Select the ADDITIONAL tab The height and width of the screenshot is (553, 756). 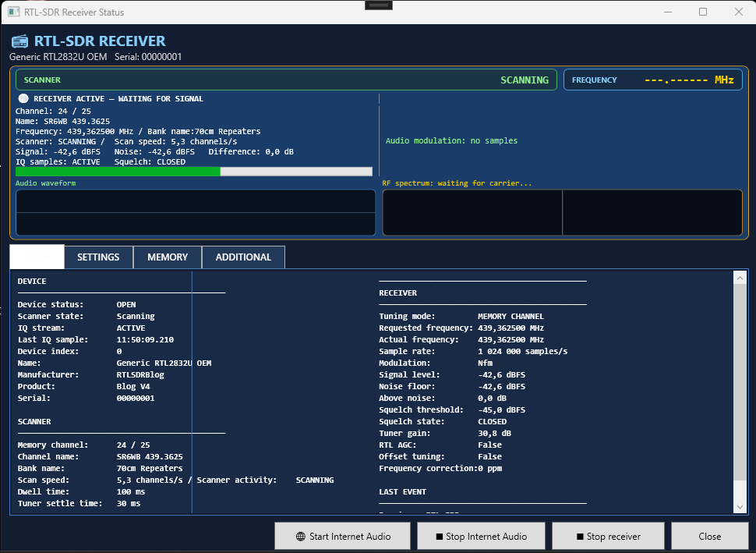(x=243, y=257)
